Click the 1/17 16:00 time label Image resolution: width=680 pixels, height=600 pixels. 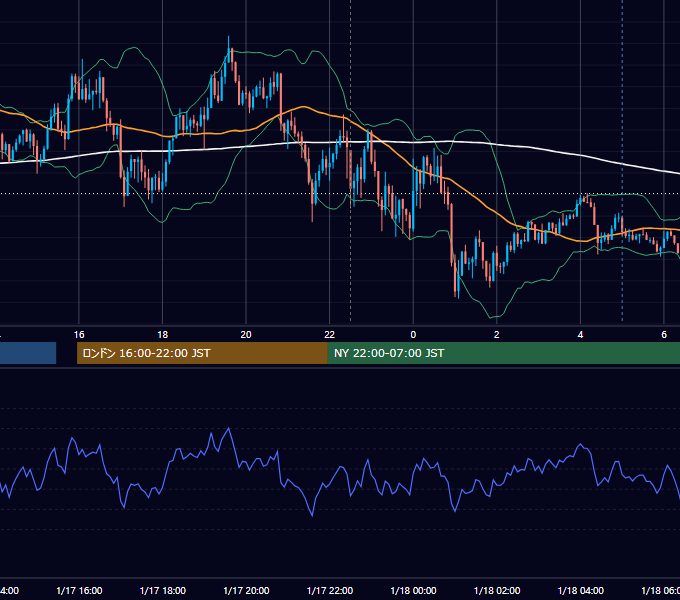79,590
